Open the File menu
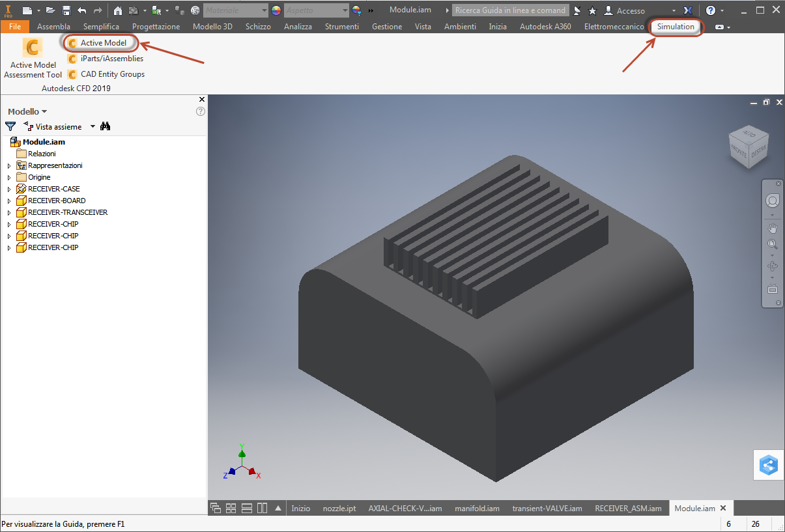Viewport: 785px width, 532px height. click(15, 27)
